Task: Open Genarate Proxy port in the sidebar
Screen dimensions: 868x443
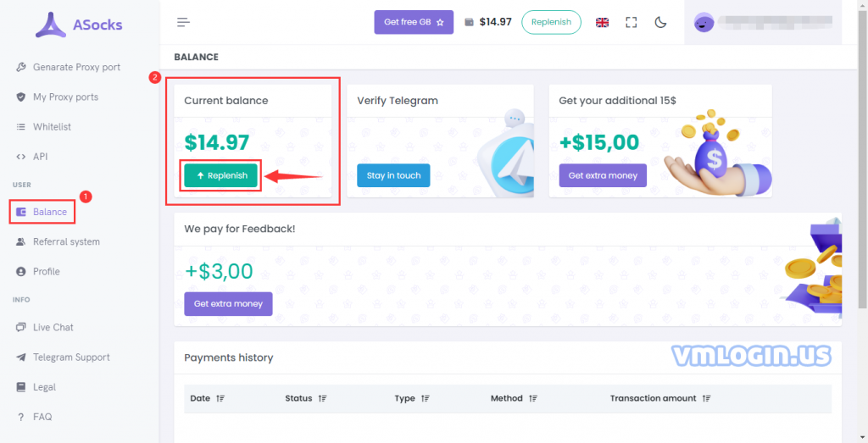Action: [76, 67]
